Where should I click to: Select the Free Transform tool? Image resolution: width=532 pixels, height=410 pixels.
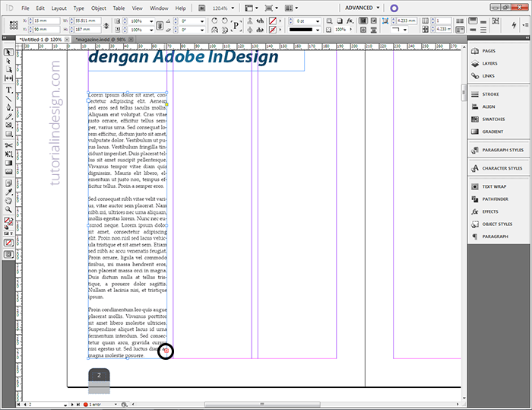8,154
